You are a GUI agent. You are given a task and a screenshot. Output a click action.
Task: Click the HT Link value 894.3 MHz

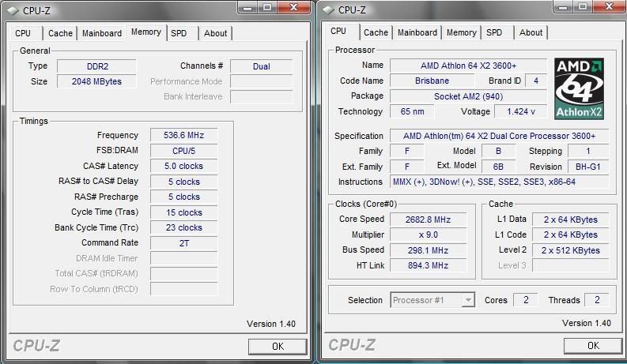tap(428, 265)
